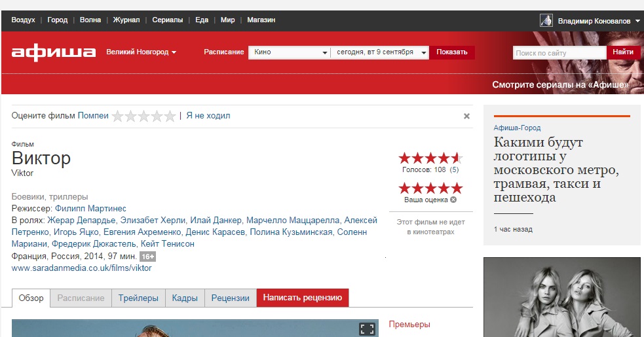Click the Найти search button
This screenshot has height=337, width=644.
pos(623,52)
